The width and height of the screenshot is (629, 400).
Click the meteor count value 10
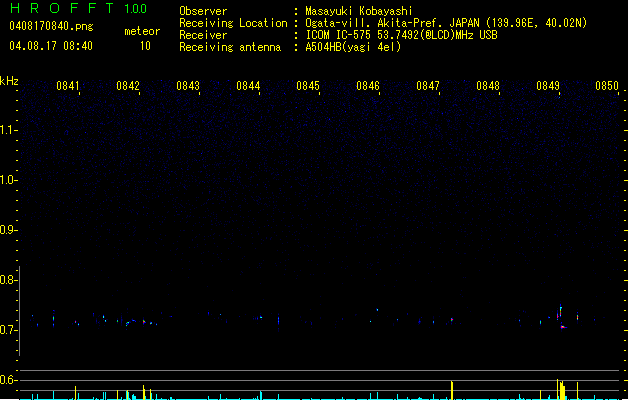[145, 46]
